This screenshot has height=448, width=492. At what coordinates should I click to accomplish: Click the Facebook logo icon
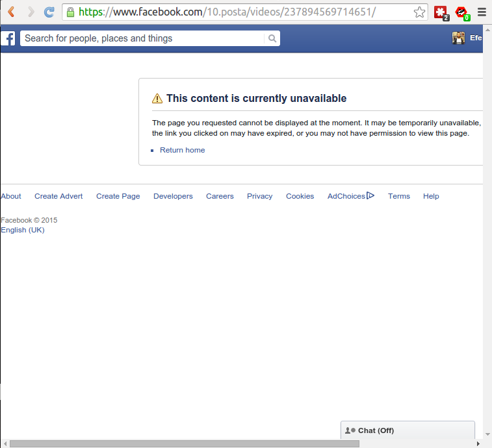8,38
